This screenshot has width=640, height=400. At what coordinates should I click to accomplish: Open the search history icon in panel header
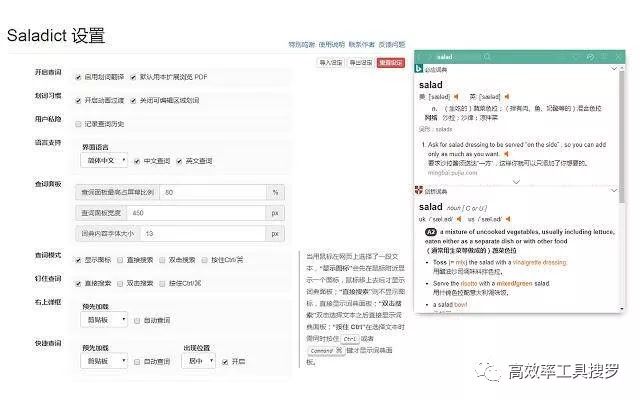coord(590,57)
